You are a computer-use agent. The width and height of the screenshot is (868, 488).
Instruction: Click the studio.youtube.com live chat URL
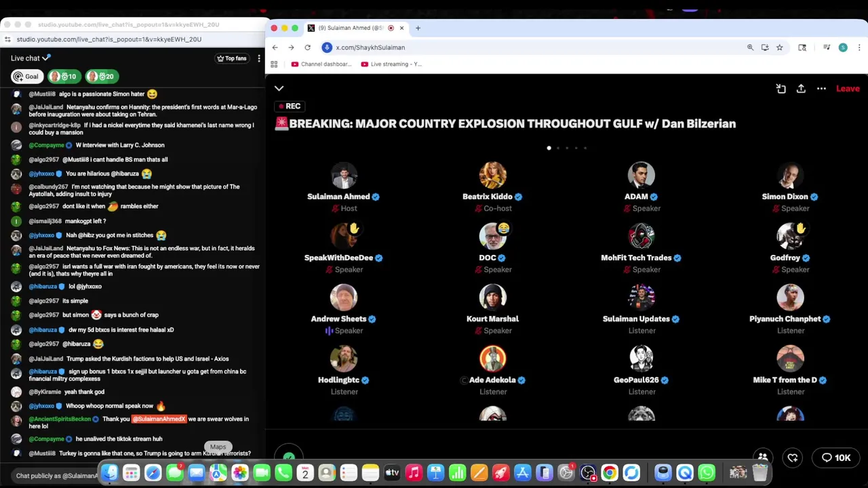pyautogui.click(x=108, y=39)
